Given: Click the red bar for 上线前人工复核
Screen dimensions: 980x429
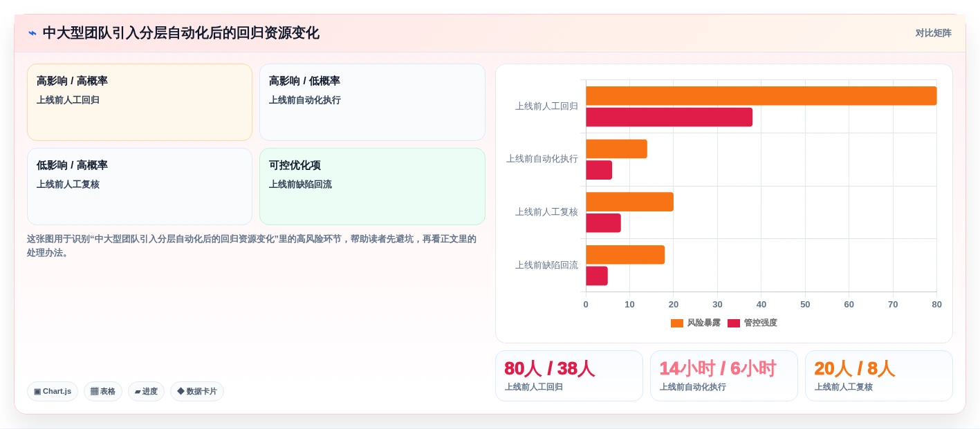Looking at the screenshot, I should coord(603,223).
